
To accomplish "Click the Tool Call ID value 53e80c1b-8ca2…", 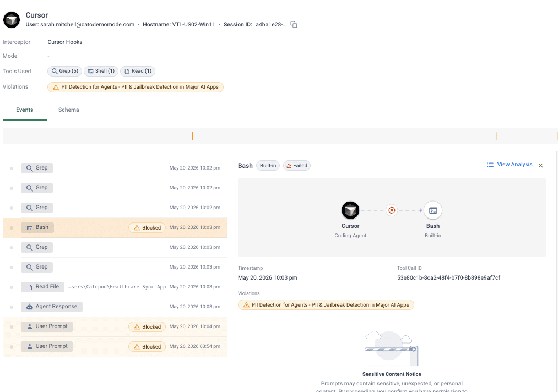I will coord(448,278).
